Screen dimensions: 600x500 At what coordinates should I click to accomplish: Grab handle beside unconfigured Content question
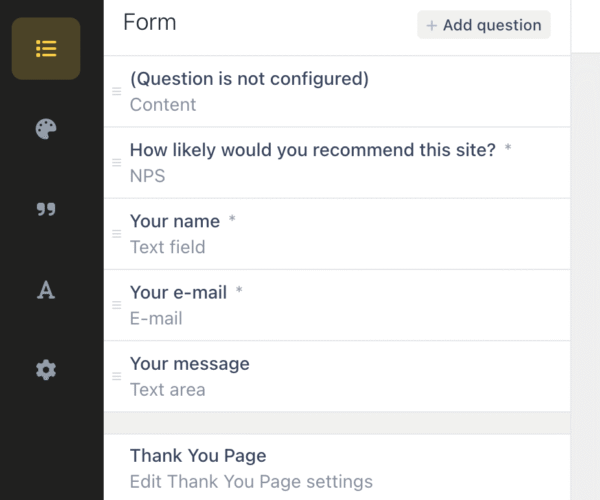pyautogui.click(x=117, y=91)
